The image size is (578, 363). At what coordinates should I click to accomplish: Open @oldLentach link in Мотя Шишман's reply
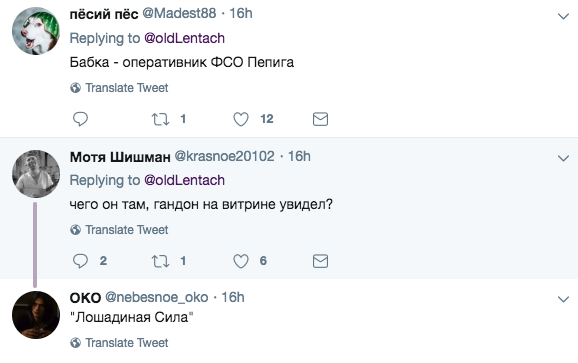(184, 180)
